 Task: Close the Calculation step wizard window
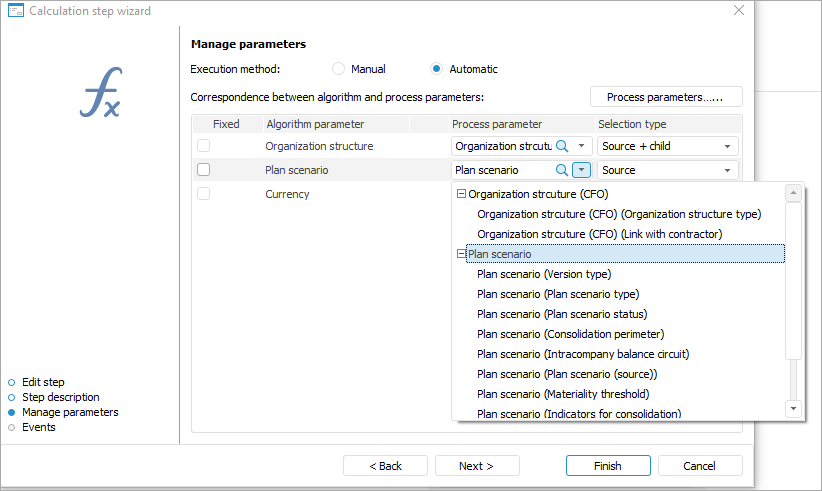[x=739, y=10]
